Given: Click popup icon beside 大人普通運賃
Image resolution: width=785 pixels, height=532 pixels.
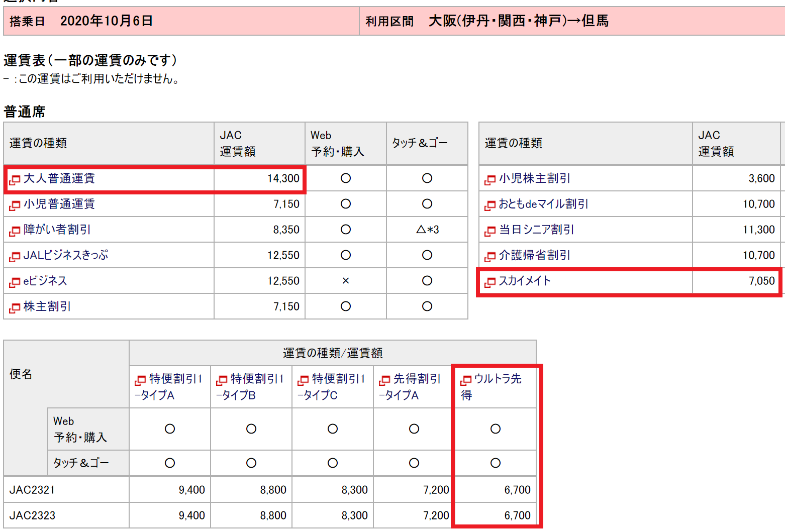Looking at the screenshot, I should pos(15,179).
